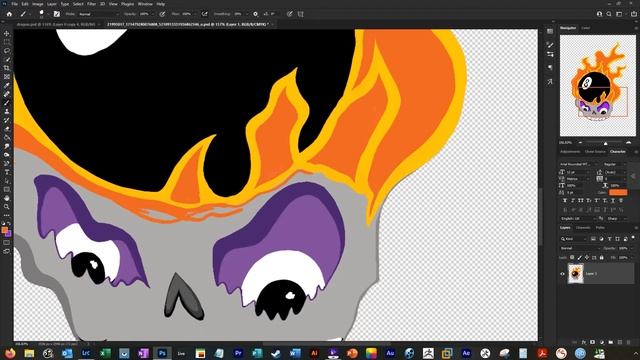Zoom in with Navigator large mountains icon
The width and height of the screenshot is (640, 360).
[x=629, y=142]
